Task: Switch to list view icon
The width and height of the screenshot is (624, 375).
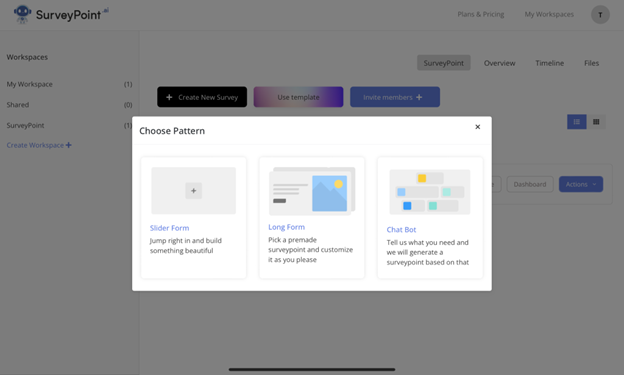Action: [x=577, y=122]
